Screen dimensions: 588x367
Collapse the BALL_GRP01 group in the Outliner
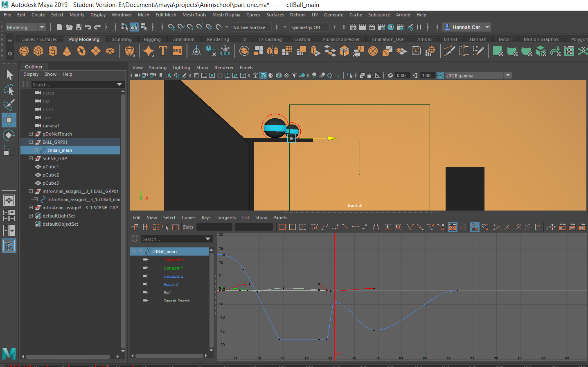pos(30,142)
